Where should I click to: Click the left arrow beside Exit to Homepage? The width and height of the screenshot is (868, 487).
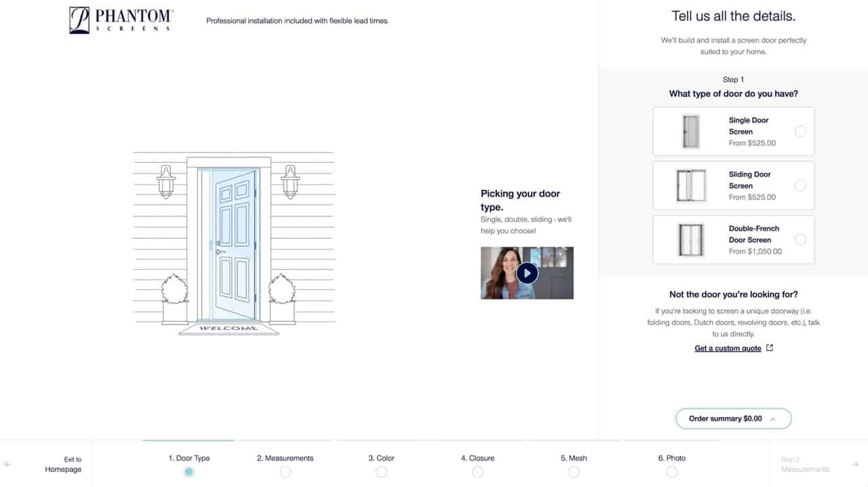pos(8,465)
